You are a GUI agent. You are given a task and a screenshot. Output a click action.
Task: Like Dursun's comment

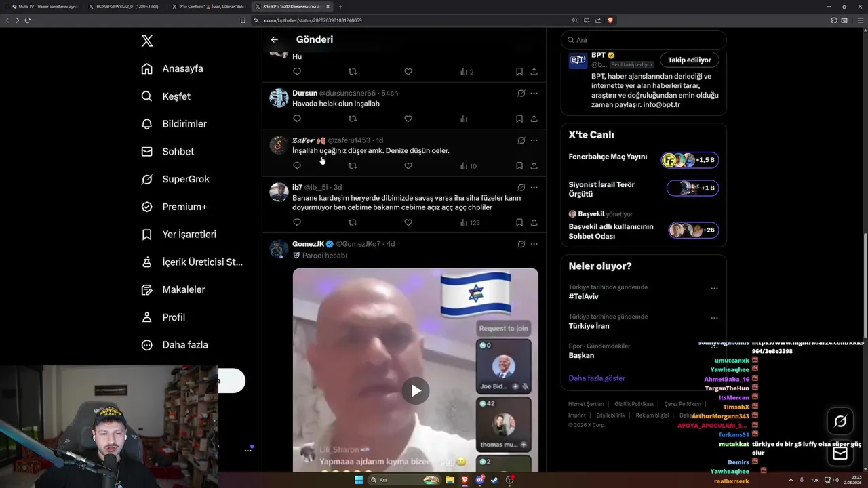click(408, 119)
